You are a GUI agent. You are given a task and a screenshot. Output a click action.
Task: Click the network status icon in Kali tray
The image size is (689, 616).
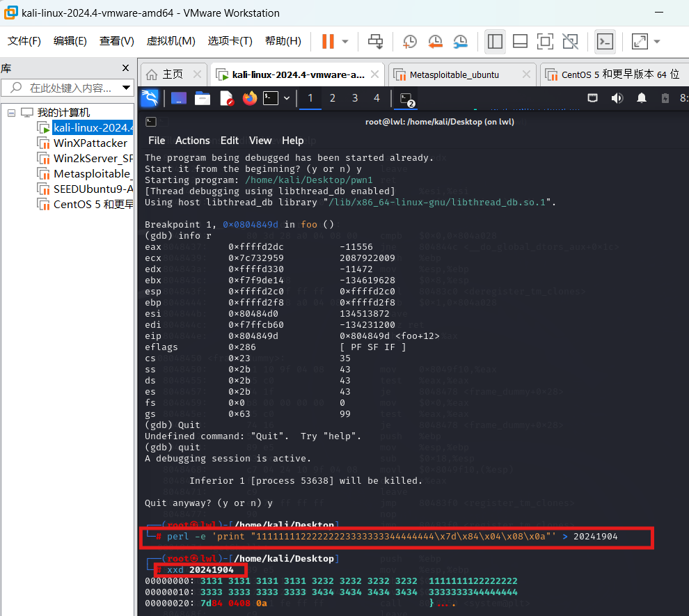pyautogui.click(x=593, y=98)
